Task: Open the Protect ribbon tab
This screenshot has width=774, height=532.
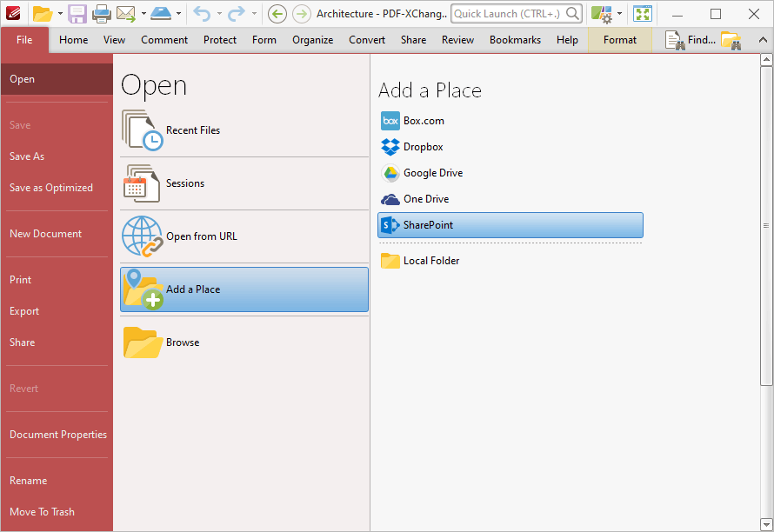Action: point(220,40)
